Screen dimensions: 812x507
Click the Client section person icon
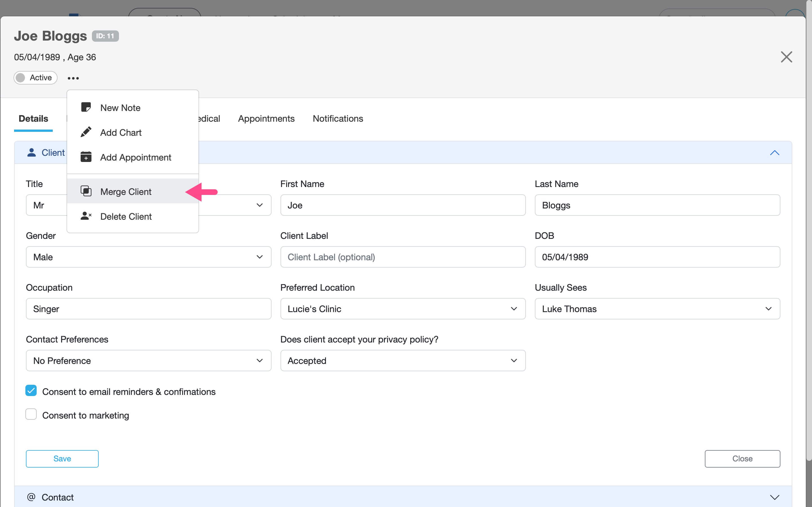pyautogui.click(x=32, y=153)
